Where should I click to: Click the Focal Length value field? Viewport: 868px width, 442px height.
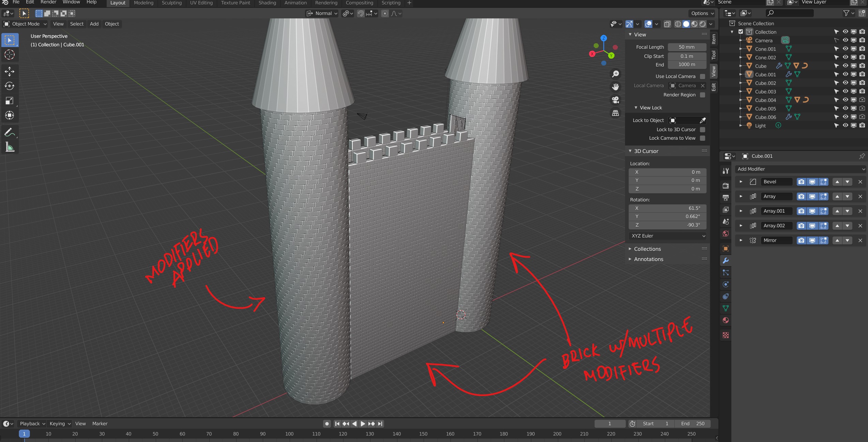686,47
